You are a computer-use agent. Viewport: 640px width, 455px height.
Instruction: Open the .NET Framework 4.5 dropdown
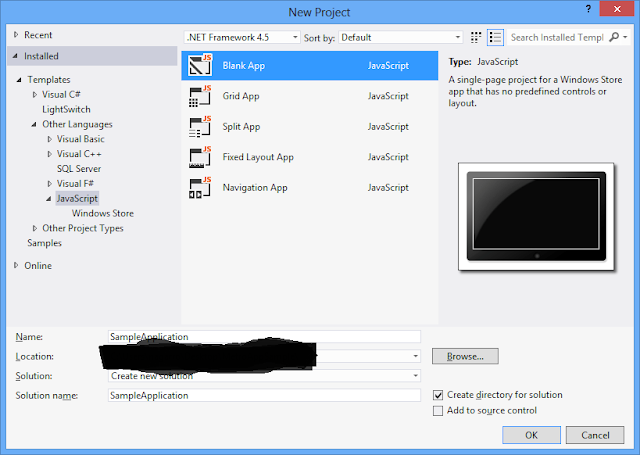pos(242,38)
